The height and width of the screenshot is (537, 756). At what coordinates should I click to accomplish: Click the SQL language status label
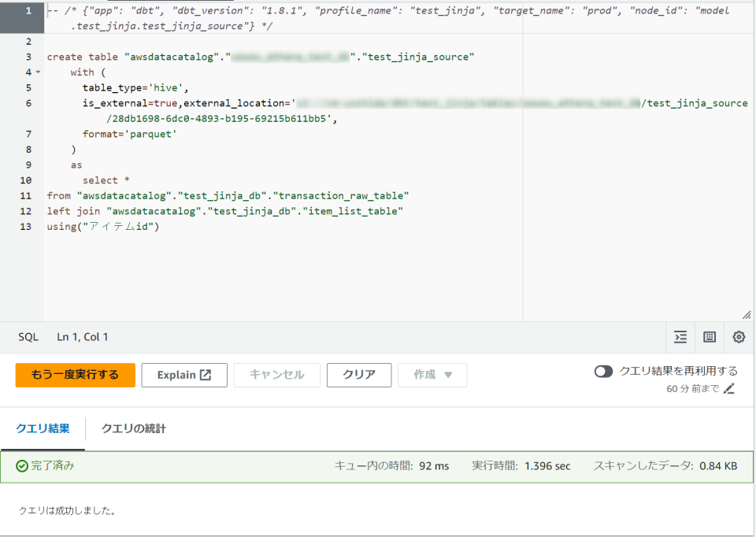[x=28, y=337]
